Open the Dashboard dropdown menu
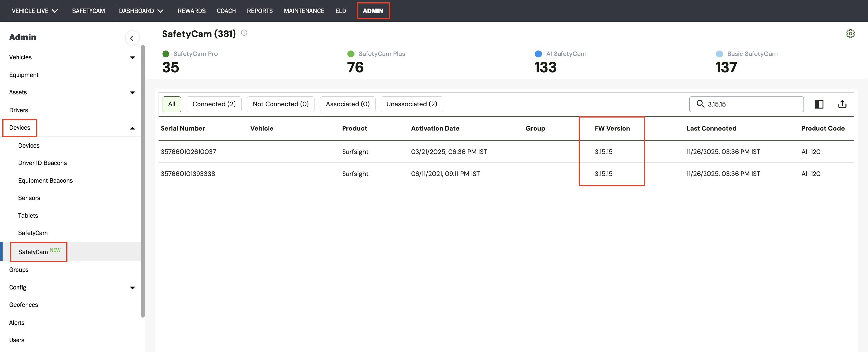 pyautogui.click(x=141, y=11)
